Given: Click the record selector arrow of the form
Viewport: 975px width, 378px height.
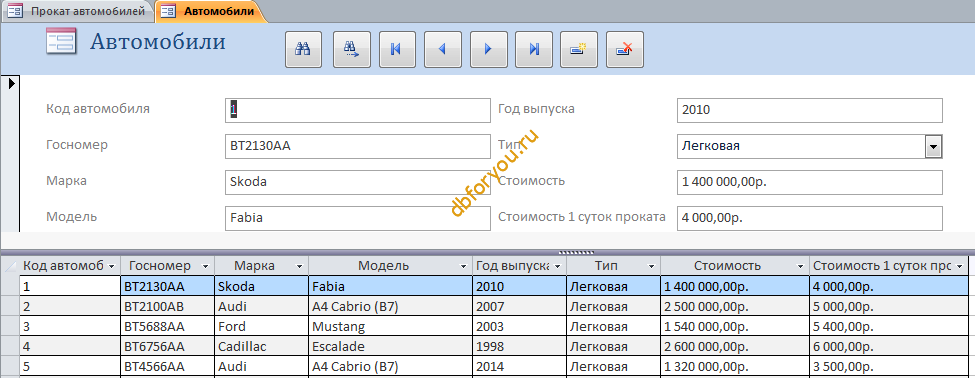Looking at the screenshot, I should click(x=11, y=84).
